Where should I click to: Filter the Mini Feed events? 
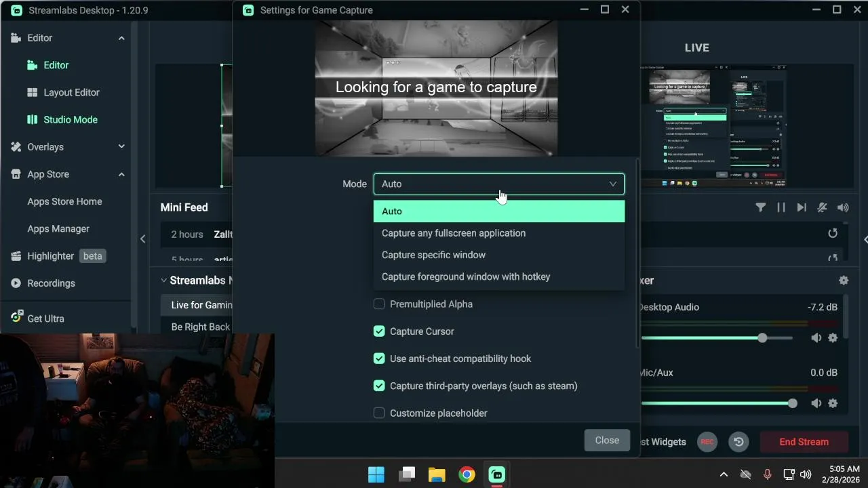(x=760, y=207)
